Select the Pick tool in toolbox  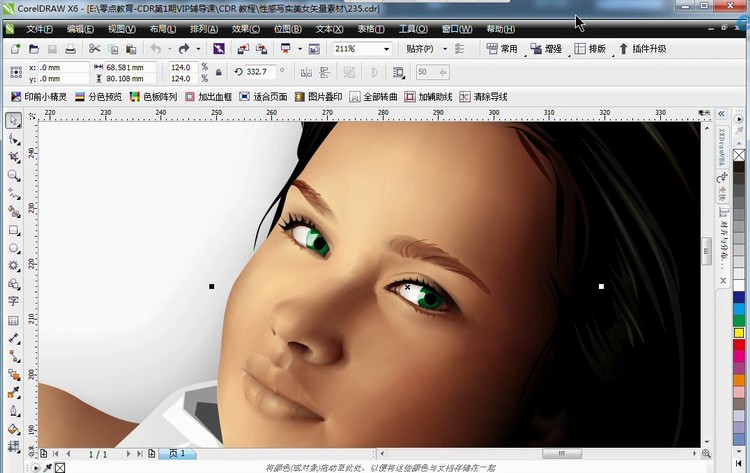tap(13, 120)
